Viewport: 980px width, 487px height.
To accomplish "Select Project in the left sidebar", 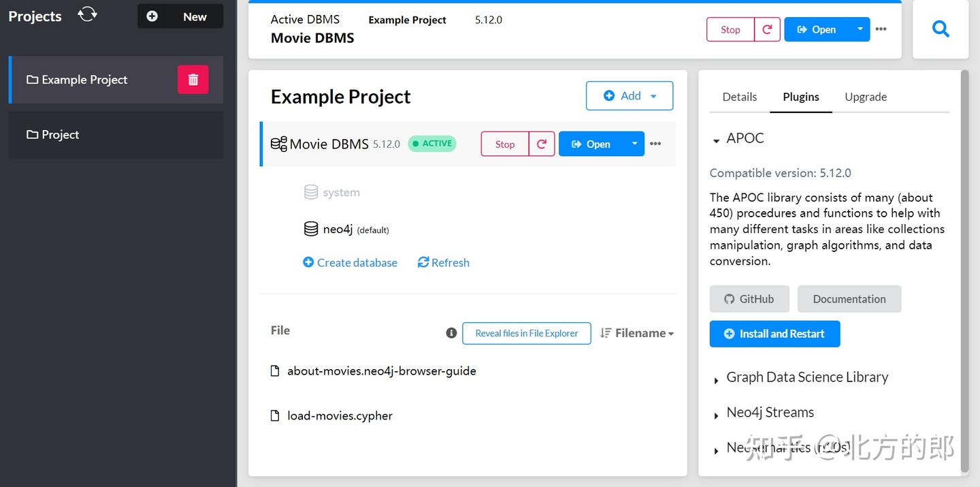I will tap(60, 134).
